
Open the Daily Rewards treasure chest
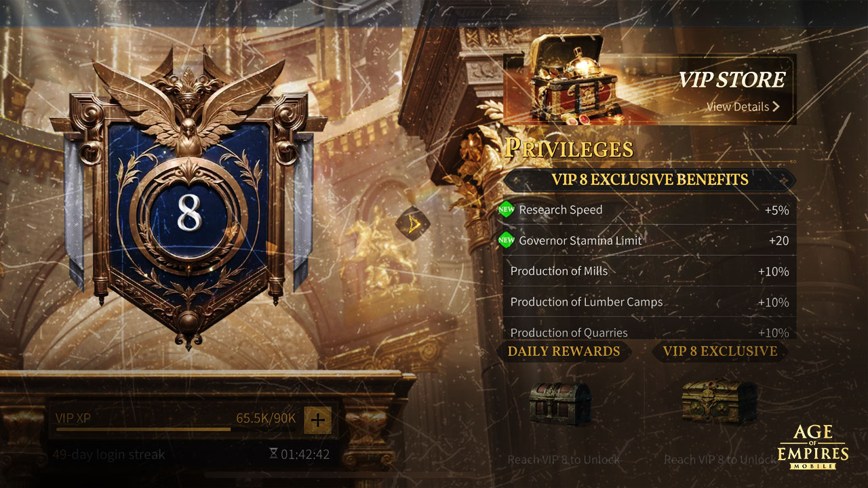pyautogui.click(x=560, y=403)
